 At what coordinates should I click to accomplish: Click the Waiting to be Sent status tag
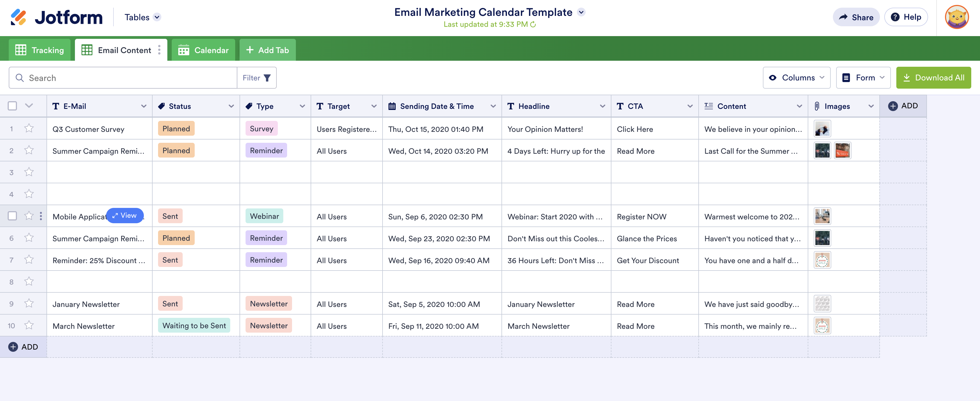pyautogui.click(x=194, y=326)
